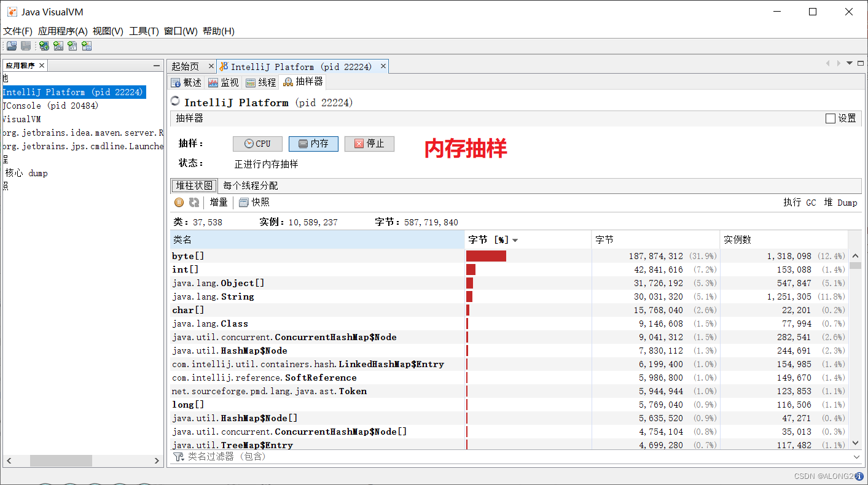
Task: Click the Add JMX Connection toolbar icon
Action: pos(58,46)
